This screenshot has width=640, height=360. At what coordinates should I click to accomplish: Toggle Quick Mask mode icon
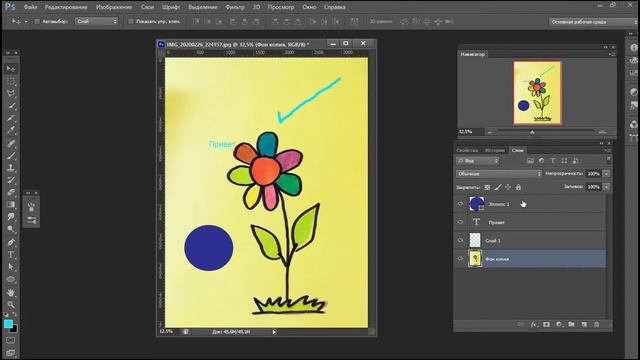(11, 340)
